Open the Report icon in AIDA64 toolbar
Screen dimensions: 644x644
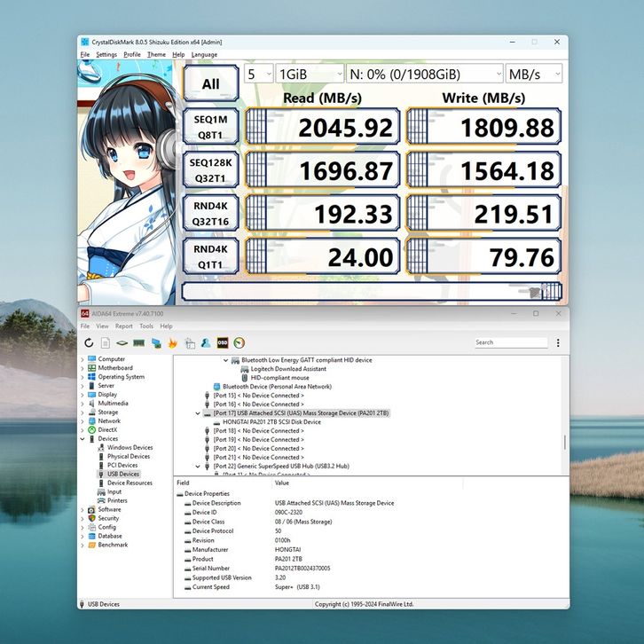pos(106,342)
